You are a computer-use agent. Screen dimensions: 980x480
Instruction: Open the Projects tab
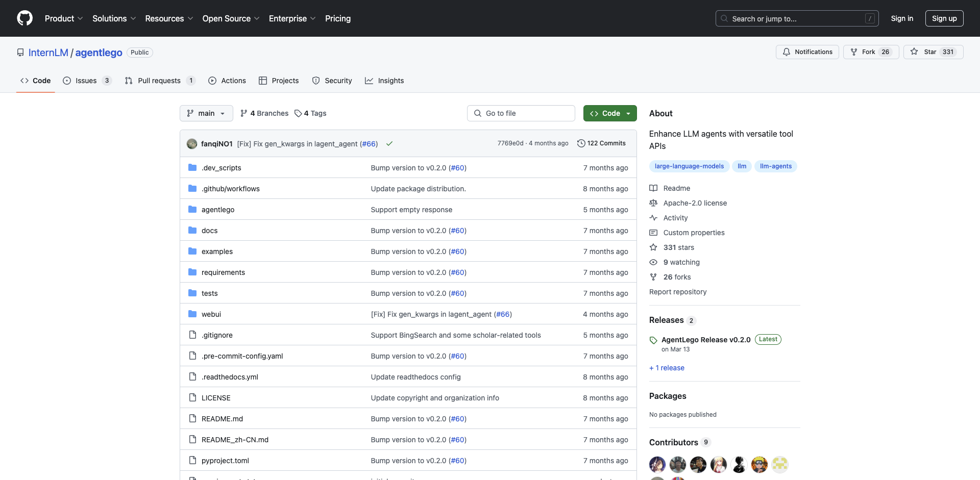point(279,81)
